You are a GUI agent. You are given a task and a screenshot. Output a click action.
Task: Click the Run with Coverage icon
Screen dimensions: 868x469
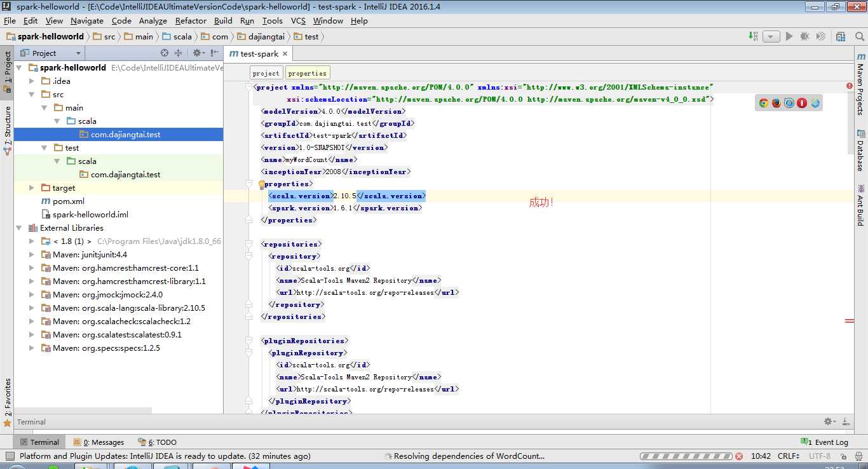[x=820, y=36]
